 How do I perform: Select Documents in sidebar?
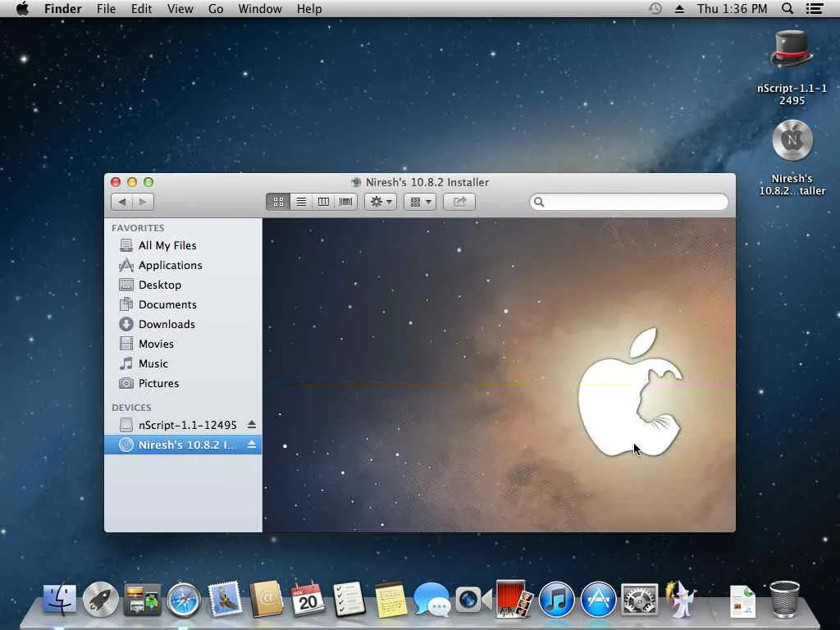click(x=183, y=304)
